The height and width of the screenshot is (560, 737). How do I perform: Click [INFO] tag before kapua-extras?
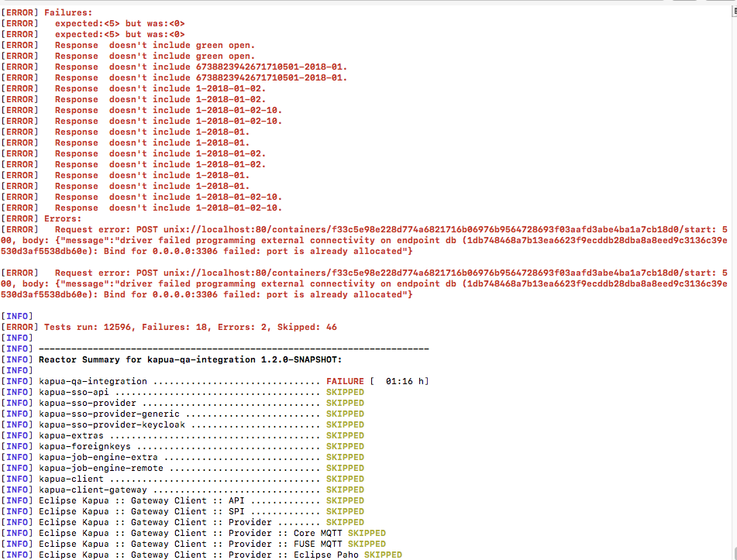pyautogui.click(x=17, y=435)
